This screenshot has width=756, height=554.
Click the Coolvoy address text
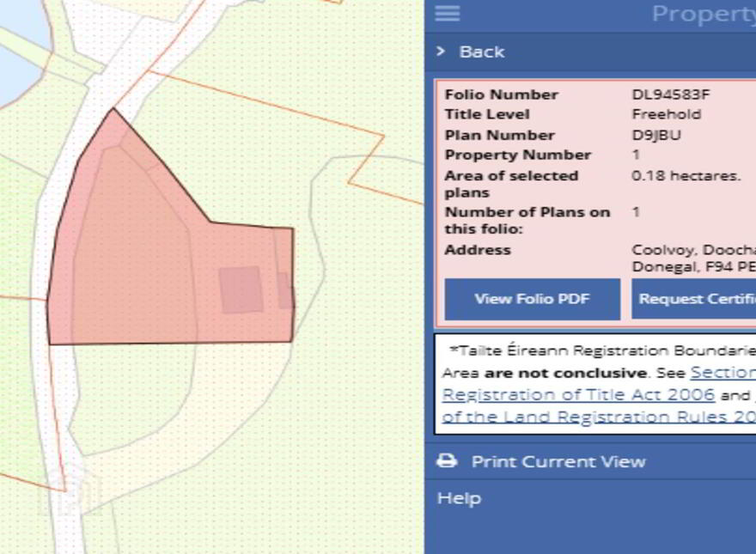(694, 258)
